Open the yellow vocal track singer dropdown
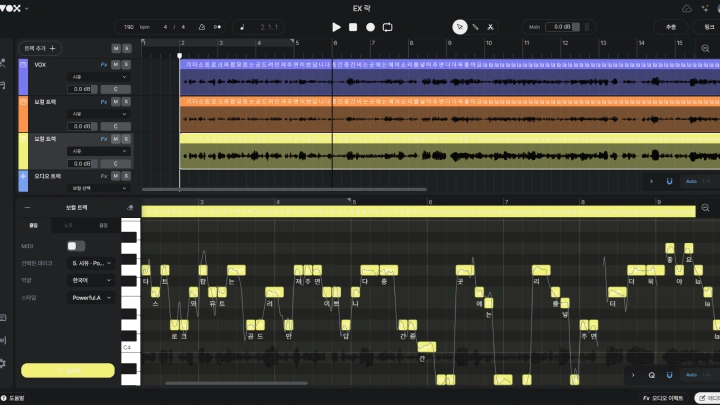The height and width of the screenshot is (405, 720). 99,151
